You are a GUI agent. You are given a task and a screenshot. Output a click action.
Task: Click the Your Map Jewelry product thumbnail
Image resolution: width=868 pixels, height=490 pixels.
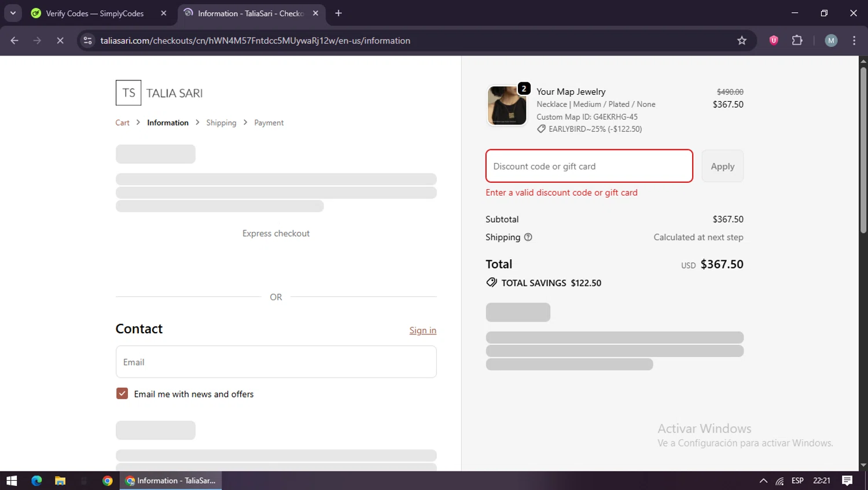[507, 106]
